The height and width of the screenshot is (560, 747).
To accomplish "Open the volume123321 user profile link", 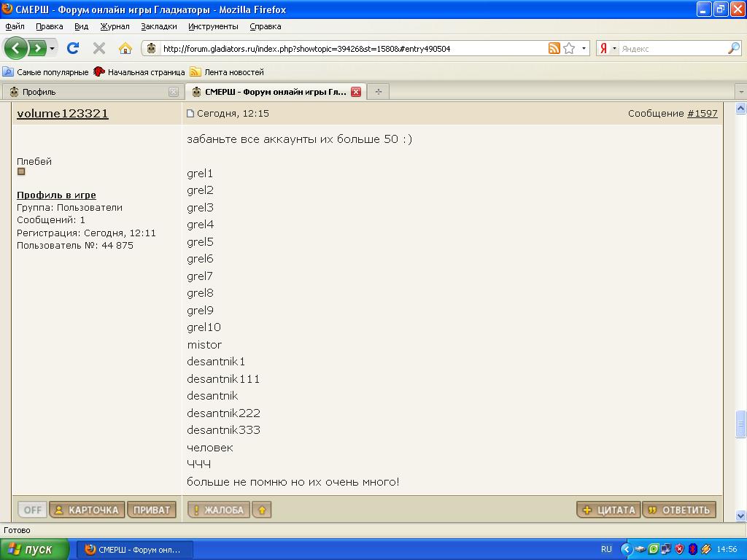I will pos(63,114).
